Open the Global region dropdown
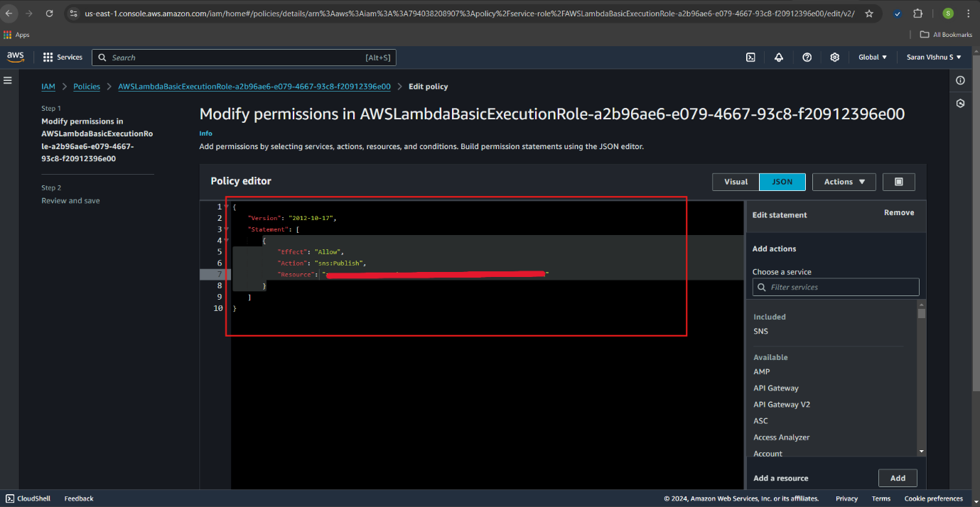Viewport: 980px width, 507px height. pyautogui.click(x=873, y=58)
